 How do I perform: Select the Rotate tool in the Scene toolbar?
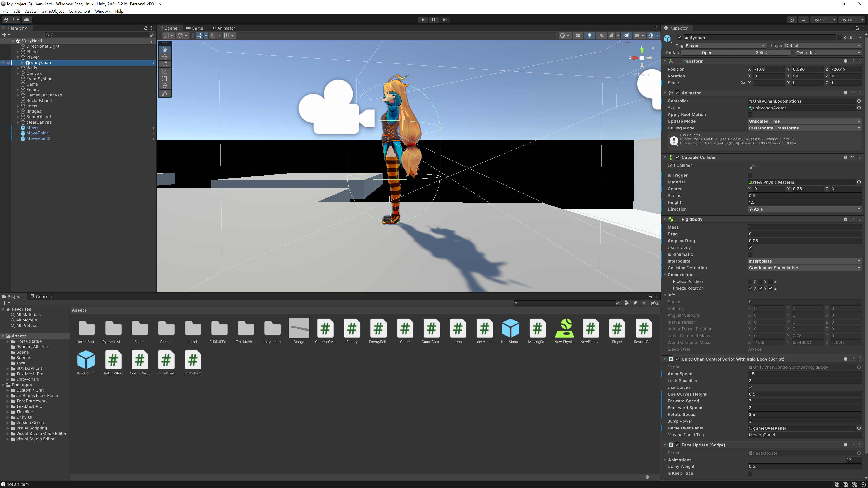165,64
